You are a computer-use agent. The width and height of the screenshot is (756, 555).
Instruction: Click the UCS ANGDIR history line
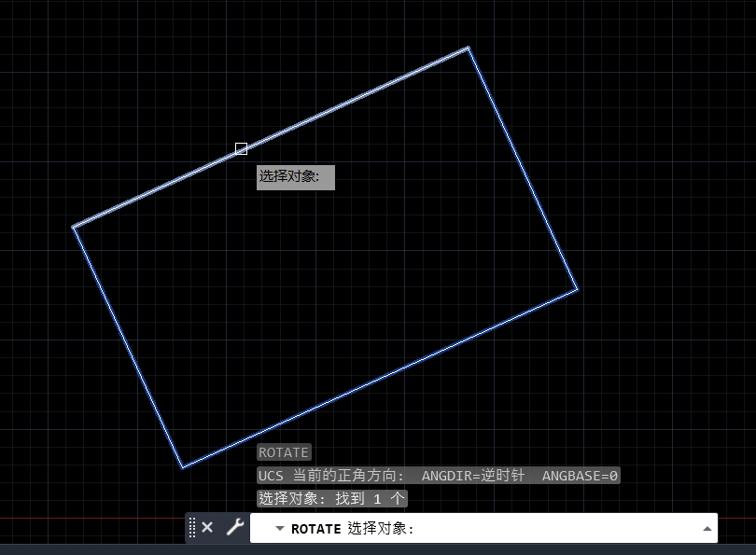tap(439, 476)
